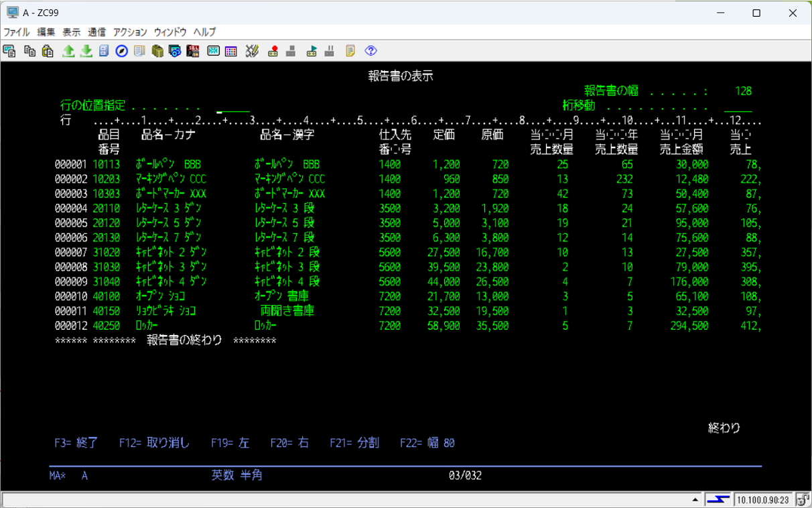Image resolution: width=812 pixels, height=508 pixels.
Task: Click item number 10203 in row 000002
Action: coord(107,179)
